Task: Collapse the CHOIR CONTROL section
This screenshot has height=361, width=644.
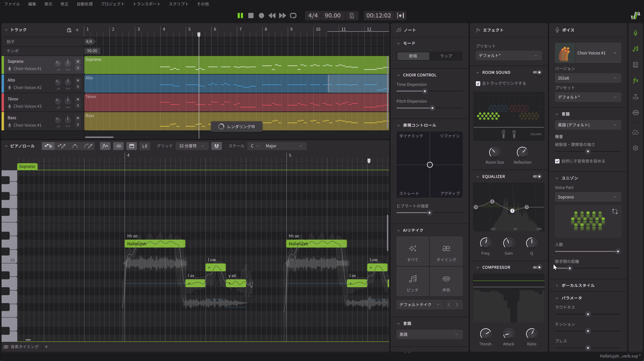Action: [398, 75]
